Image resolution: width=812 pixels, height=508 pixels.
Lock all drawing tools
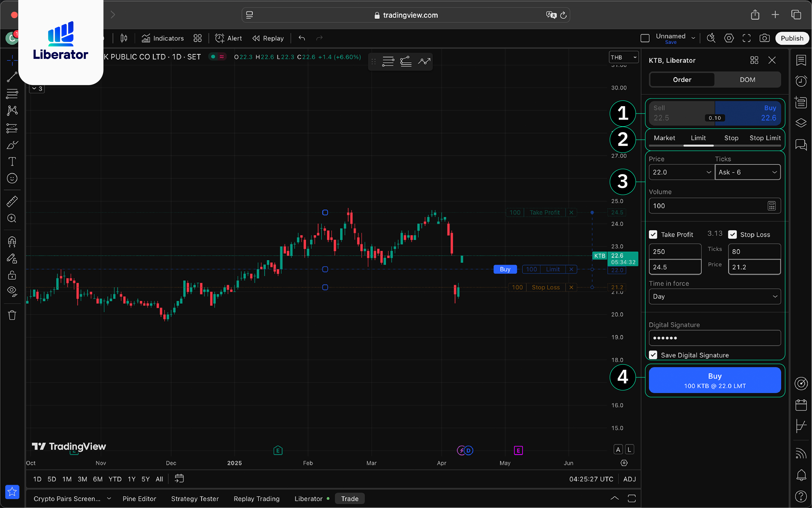[12, 275]
